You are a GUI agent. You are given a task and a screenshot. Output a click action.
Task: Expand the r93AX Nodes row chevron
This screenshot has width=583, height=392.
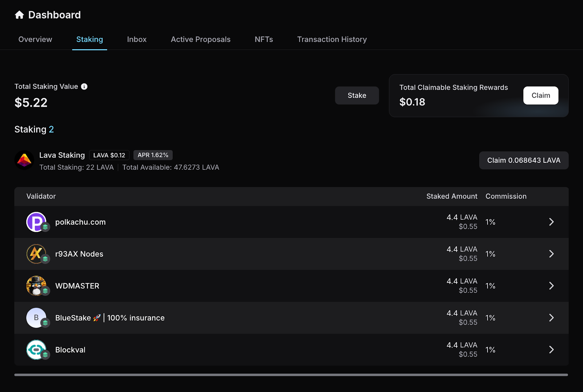point(551,254)
